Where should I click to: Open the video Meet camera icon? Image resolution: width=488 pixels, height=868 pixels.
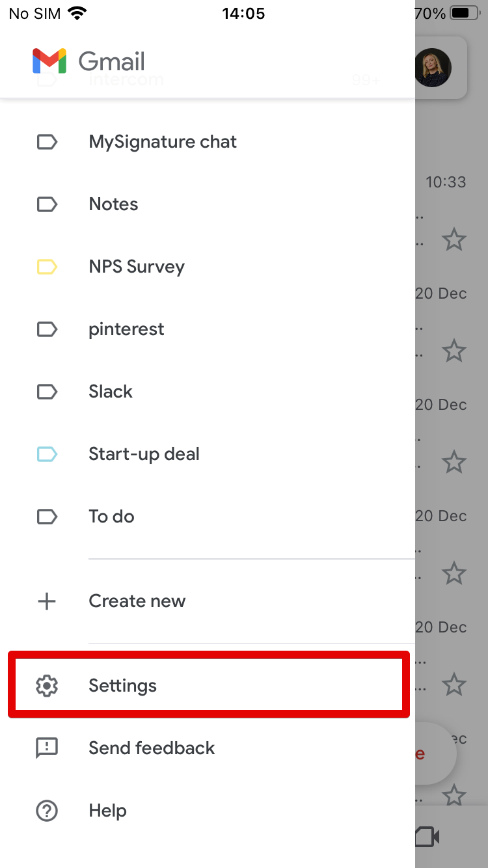pyautogui.click(x=427, y=837)
